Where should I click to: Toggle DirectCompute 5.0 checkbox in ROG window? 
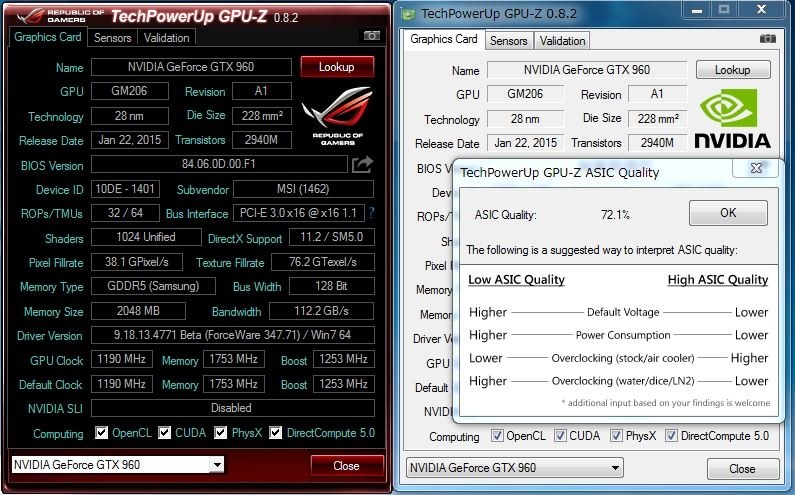[x=275, y=433]
